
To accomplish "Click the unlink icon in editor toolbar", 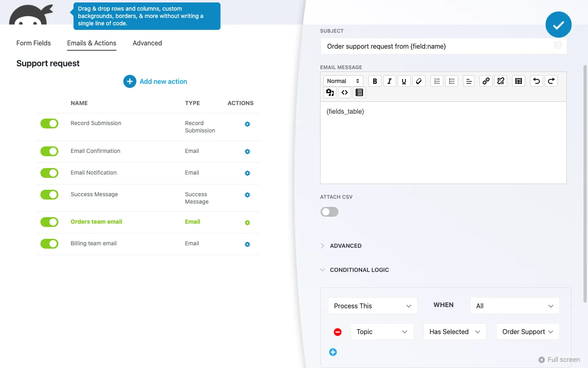I will tap(501, 81).
